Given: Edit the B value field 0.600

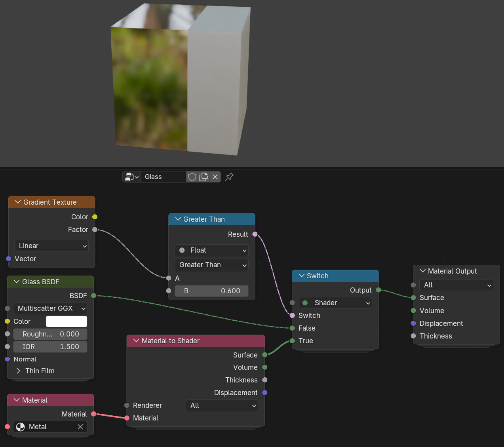Looking at the screenshot, I should 211,291.
